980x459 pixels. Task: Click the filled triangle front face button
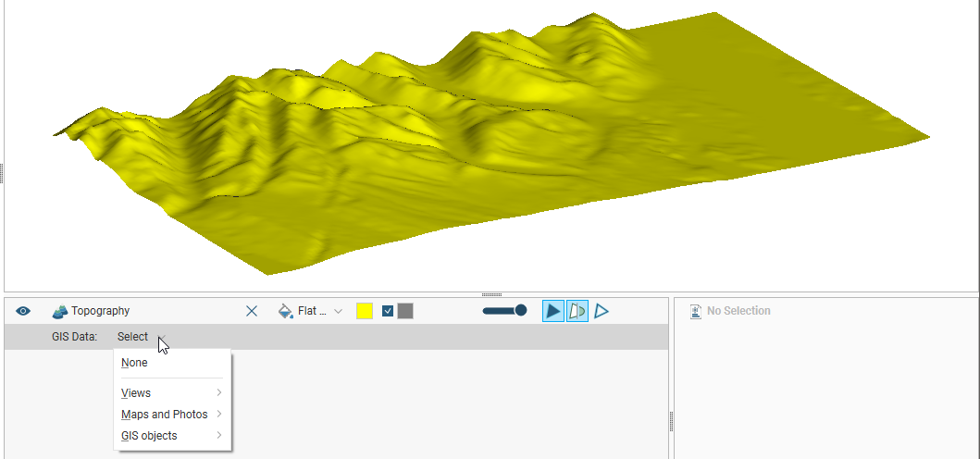click(x=552, y=311)
